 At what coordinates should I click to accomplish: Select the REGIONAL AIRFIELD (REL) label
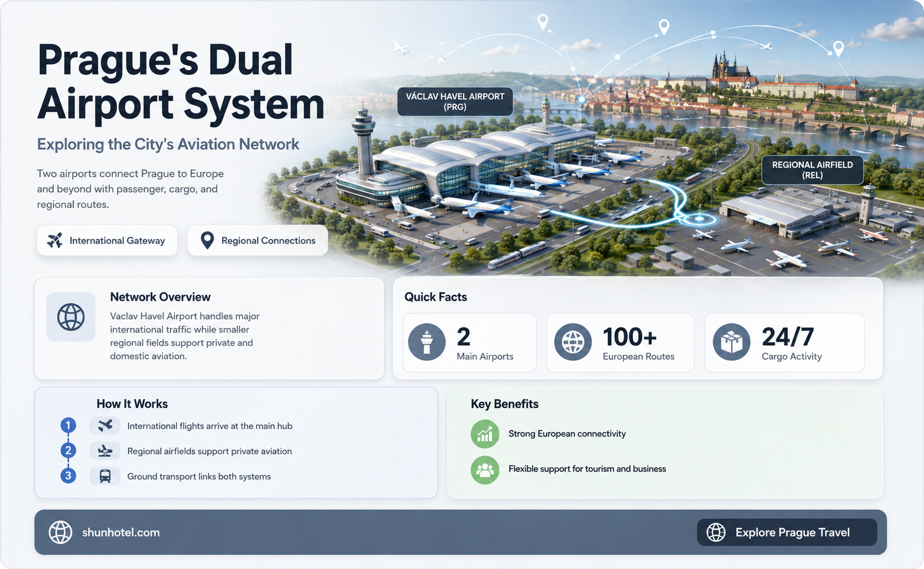(x=812, y=170)
